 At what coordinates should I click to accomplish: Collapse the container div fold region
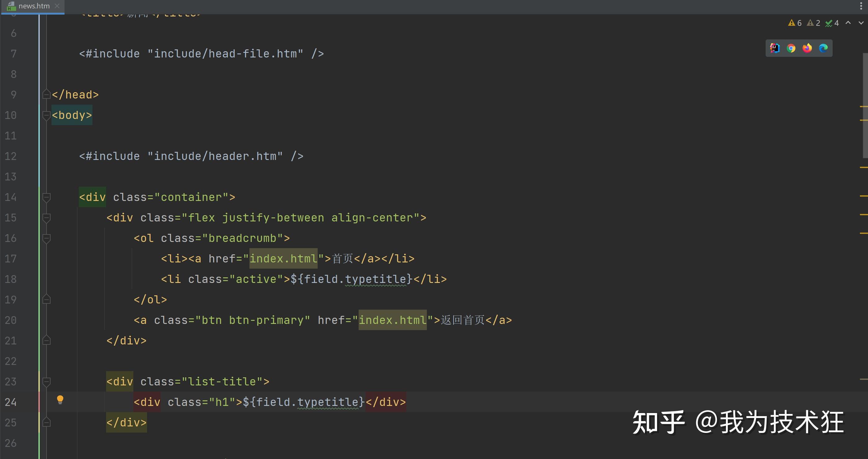click(x=47, y=198)
